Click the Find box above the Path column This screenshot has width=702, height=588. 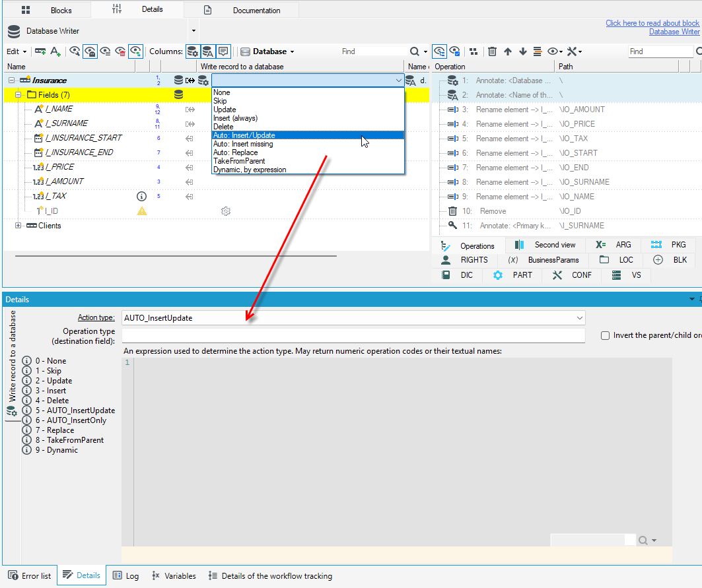coord(660,51)
